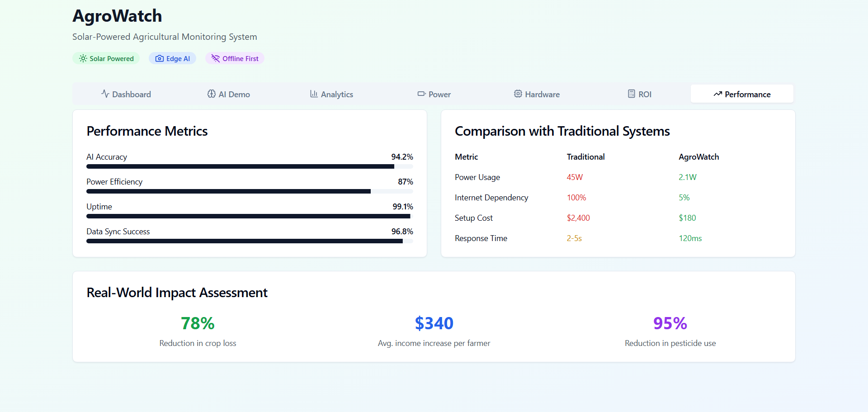
Task: Click the 45W traditional power value
Action: pyautogui.click(x=575, y=177)
